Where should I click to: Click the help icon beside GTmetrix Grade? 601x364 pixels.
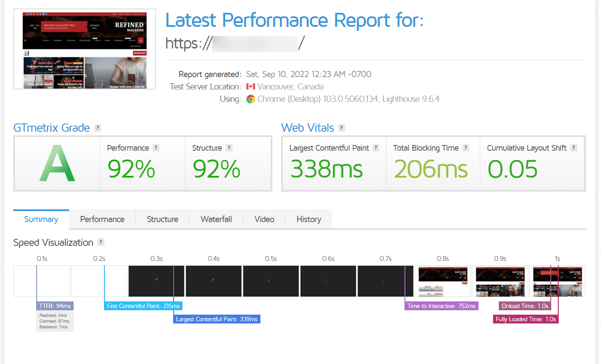pyautogui.click(x=98, y=128)
